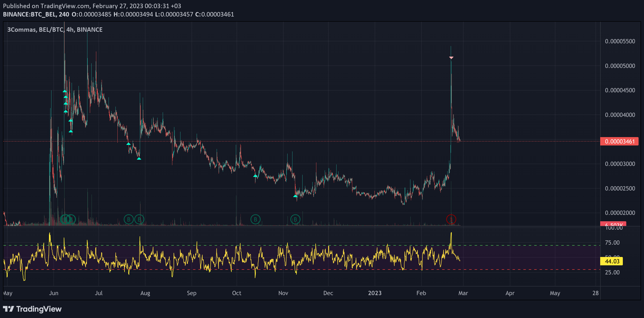Click the cyan buy arrow in mid-October
644x318 pixels.
255,176
